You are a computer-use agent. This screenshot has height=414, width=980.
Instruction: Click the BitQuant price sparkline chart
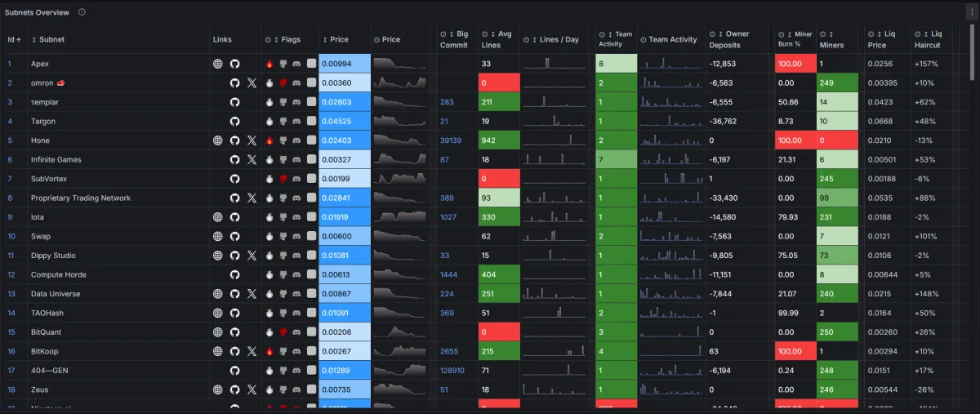coord(400,332)
